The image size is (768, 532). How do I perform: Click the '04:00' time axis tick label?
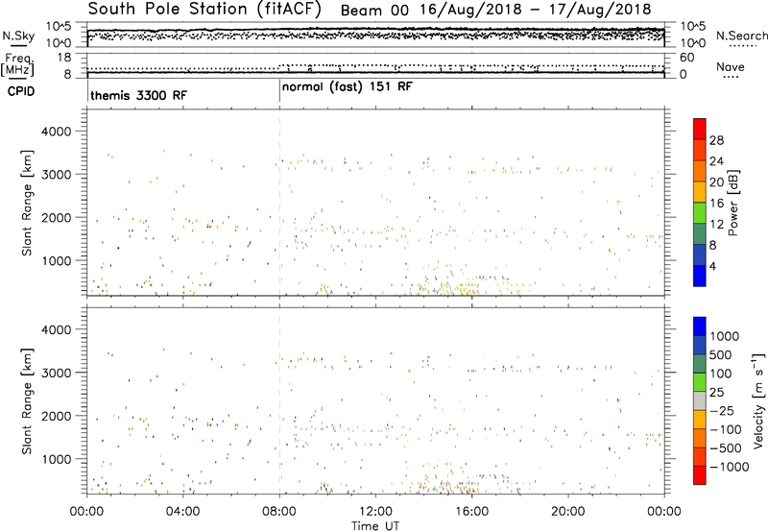click(183, 512)
